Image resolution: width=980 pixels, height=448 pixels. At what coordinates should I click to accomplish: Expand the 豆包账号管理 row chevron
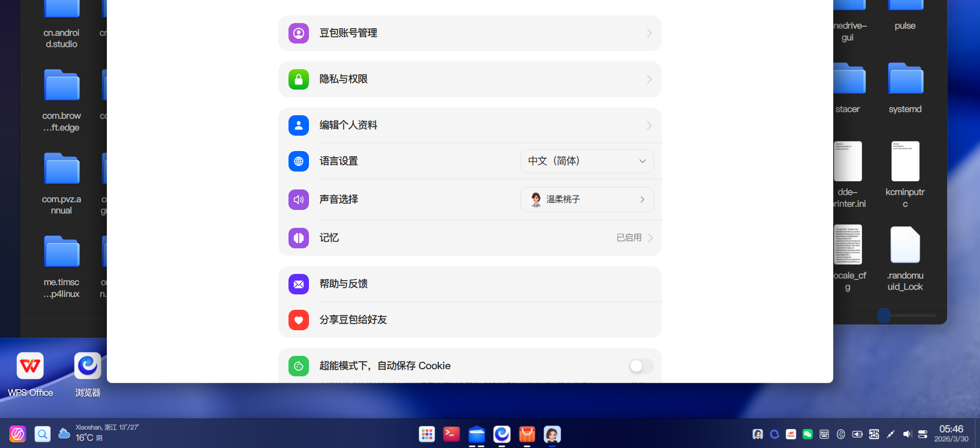tap(649, 33)
